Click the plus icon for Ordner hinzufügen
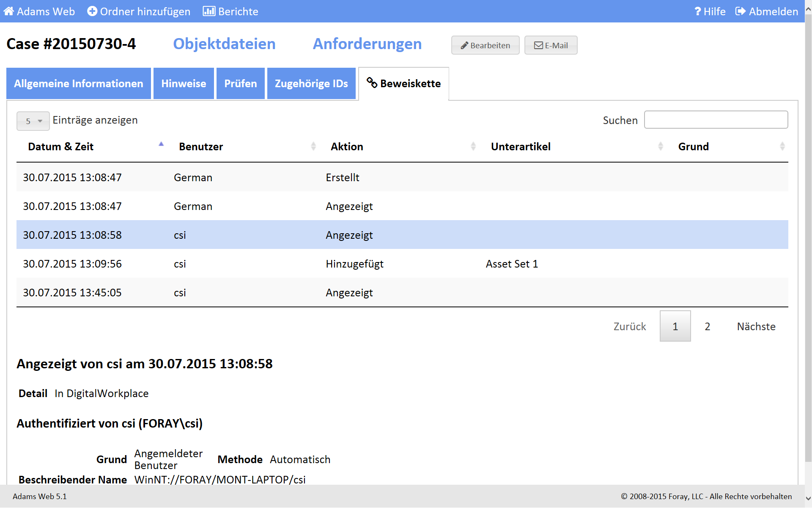 tap(92, 11)
